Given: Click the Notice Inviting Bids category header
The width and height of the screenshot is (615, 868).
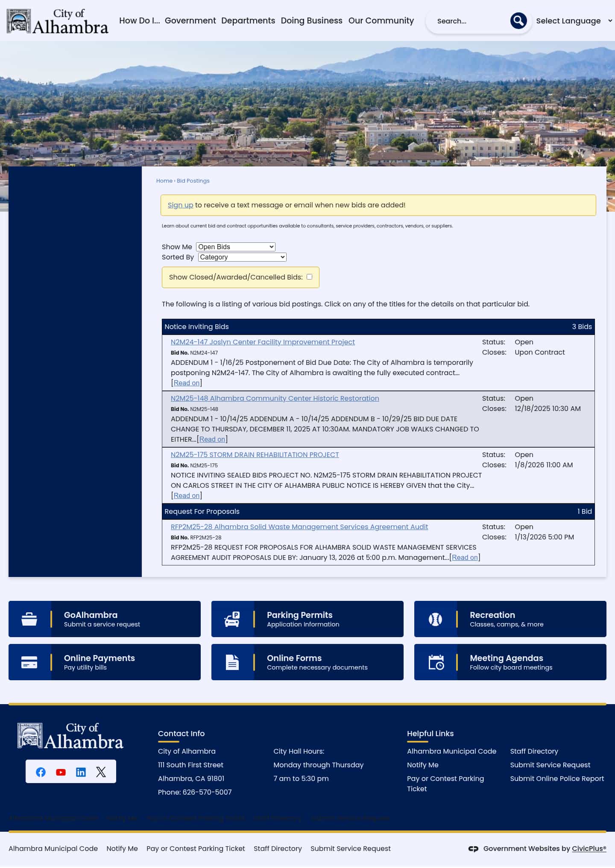Looking at the screenshot, I should coord(378,326).
